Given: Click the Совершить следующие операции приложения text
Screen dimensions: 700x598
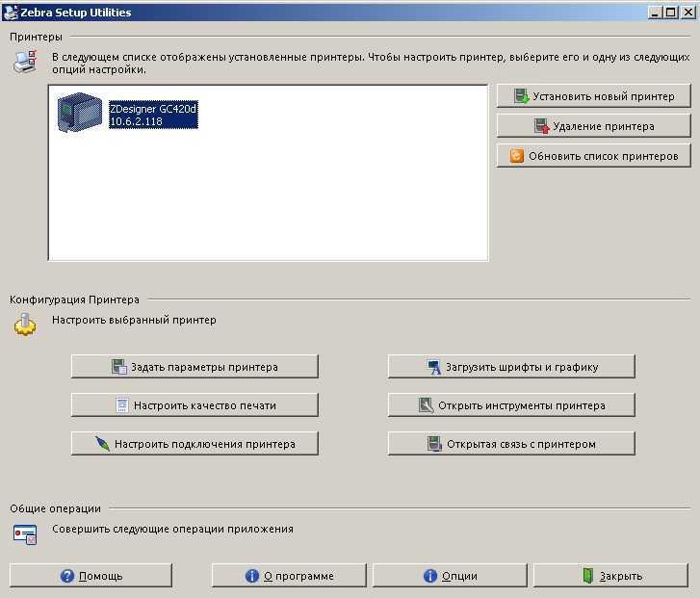Looking at the screenshot, I should coord(172,529).
